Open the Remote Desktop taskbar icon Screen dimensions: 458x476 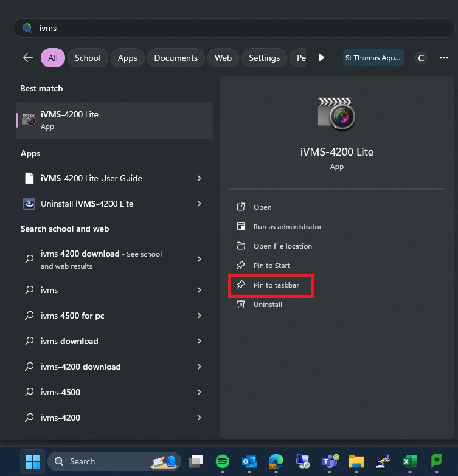tap(303, 461)
